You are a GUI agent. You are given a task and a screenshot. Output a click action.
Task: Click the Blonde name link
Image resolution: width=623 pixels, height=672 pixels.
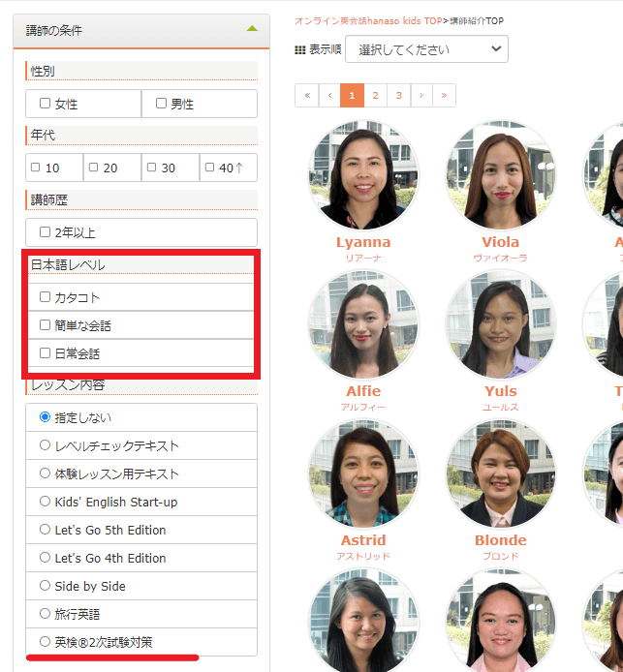point(500,540)
